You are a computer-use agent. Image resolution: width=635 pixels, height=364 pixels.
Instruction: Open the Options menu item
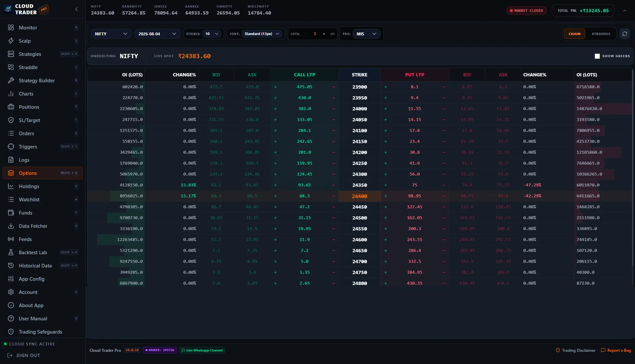point(43,173)
